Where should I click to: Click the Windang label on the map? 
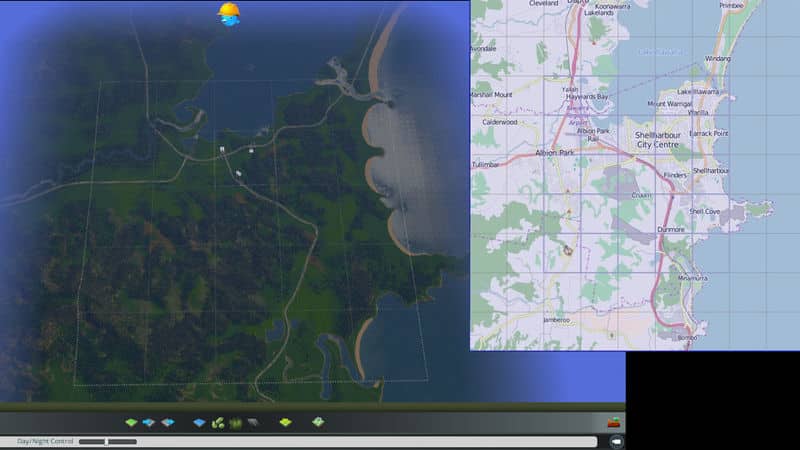[717, 59]
